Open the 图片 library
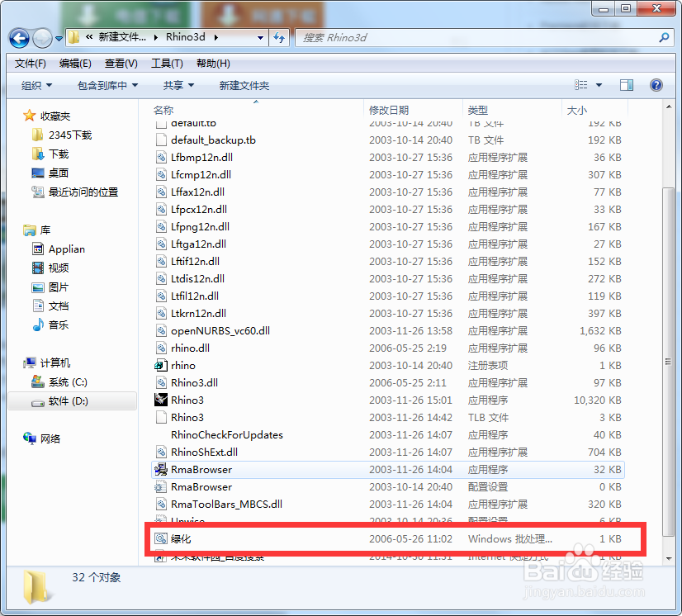This screenshot has height=616, width=682. (x=59, y=287)
